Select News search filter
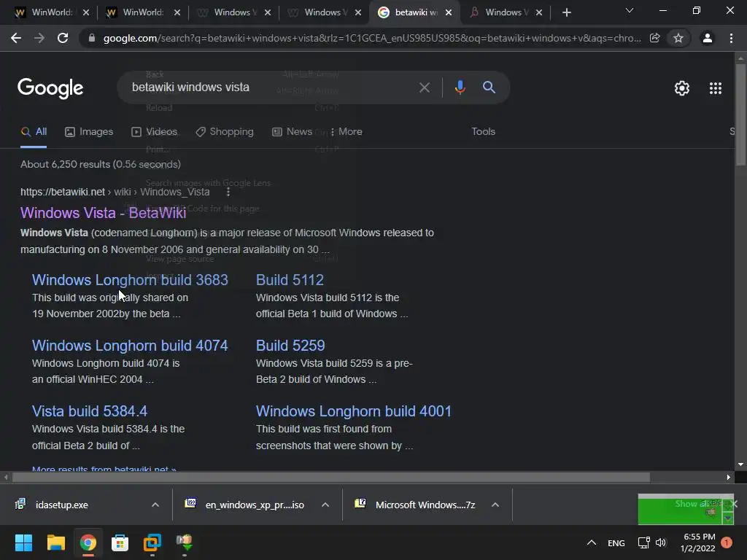 (292, 131)
